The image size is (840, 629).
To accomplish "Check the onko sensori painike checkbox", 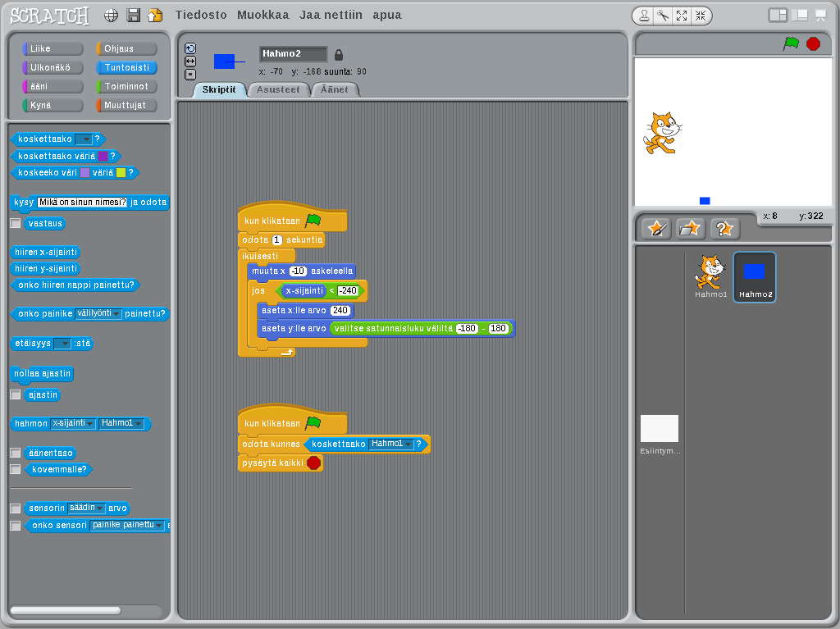I will pyautogui.click(x=16, y=525).
